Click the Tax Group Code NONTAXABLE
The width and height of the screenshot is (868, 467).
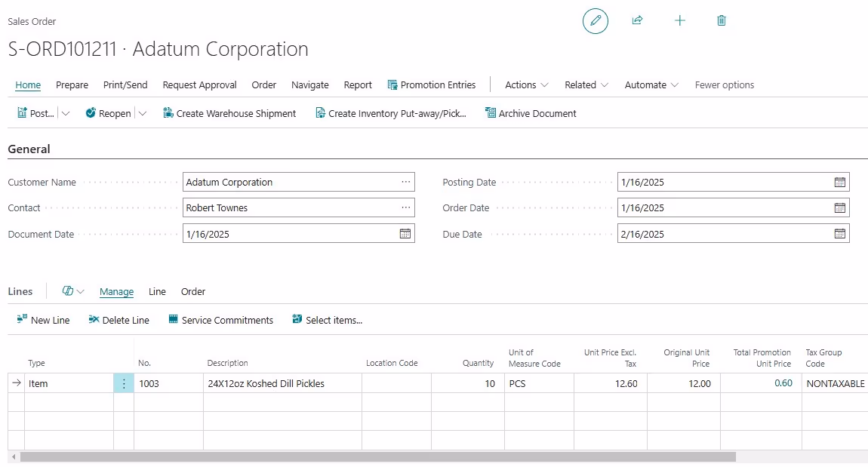pyautogui.click(x=836, y=383)
